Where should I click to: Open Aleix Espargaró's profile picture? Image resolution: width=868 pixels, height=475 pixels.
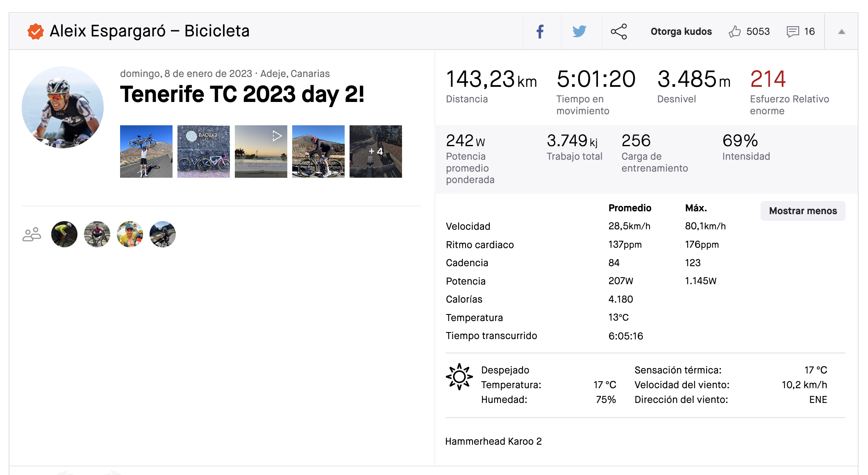pos(63,107)
